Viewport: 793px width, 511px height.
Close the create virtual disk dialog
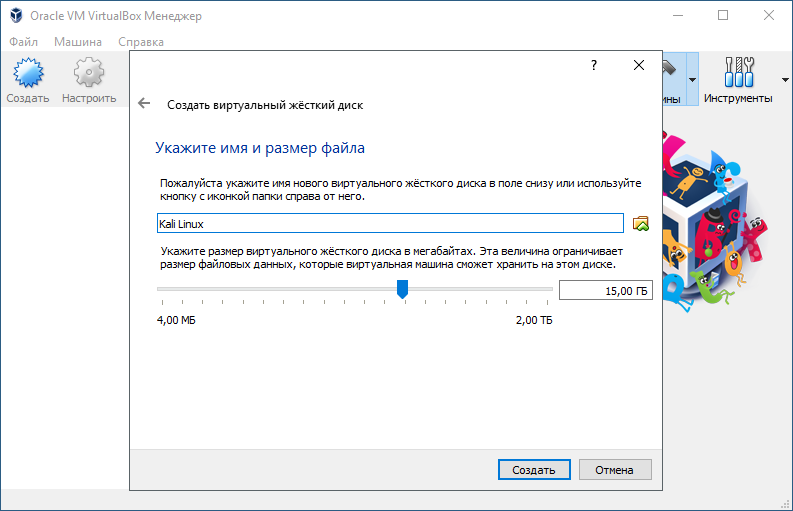pyautogui.click(x=639, y=65)
